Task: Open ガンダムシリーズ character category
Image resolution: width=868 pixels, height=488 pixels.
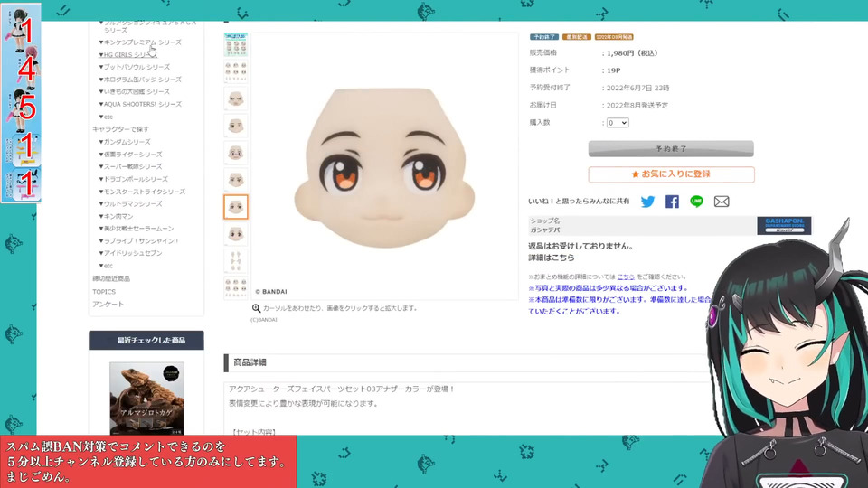Action: pos(127,142)
